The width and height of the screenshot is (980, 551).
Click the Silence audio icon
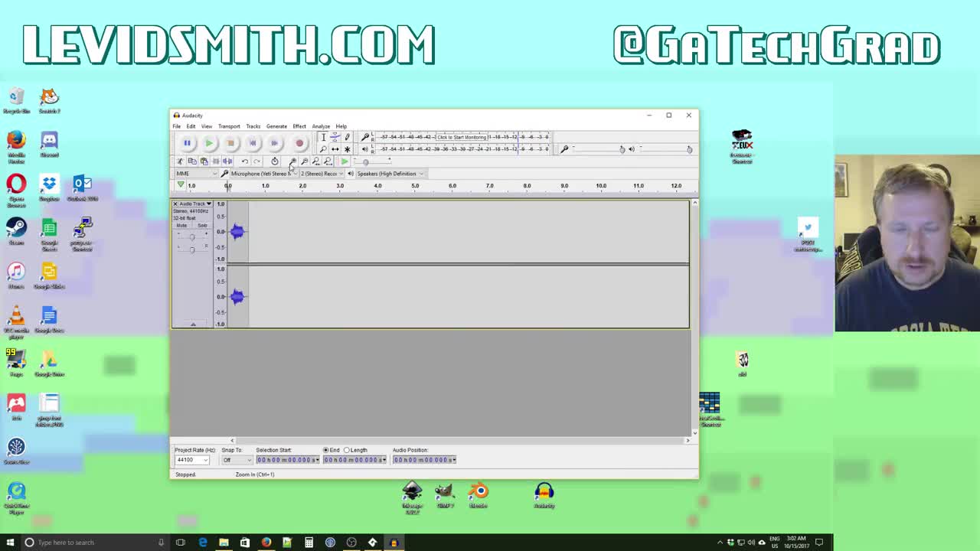pyautogui.click(x=227, y=161)
